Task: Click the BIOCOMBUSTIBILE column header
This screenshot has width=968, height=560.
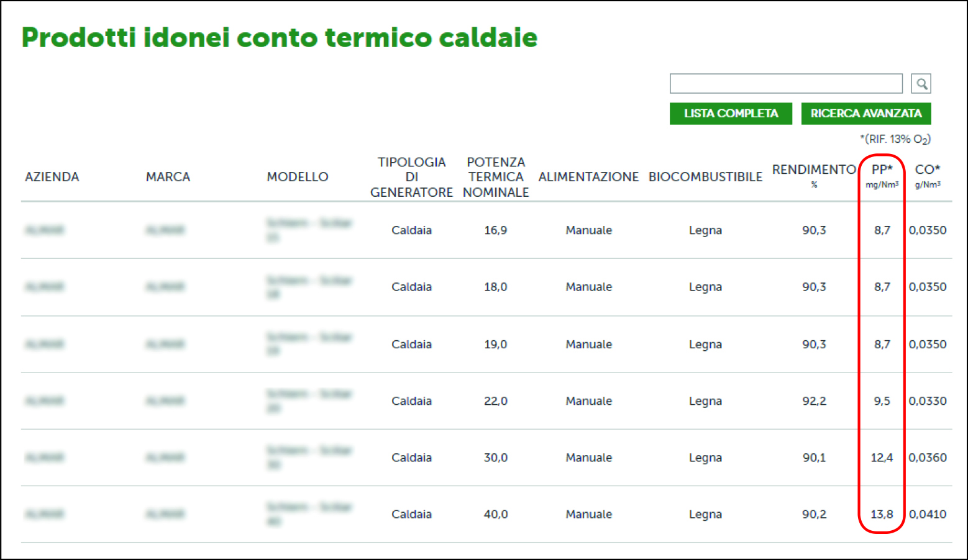Action: click(x=705, y=177)
